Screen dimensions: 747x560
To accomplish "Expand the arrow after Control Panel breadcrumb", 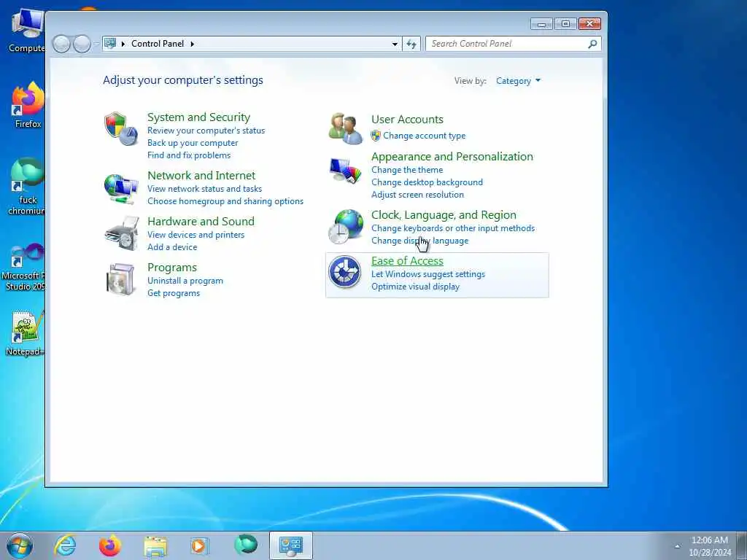I will (193, 44).
